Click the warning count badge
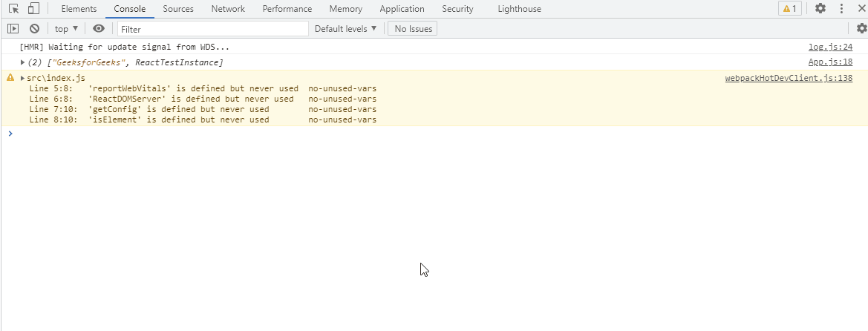Viewport: 868px width, 331px height. [x=789, y=9]
